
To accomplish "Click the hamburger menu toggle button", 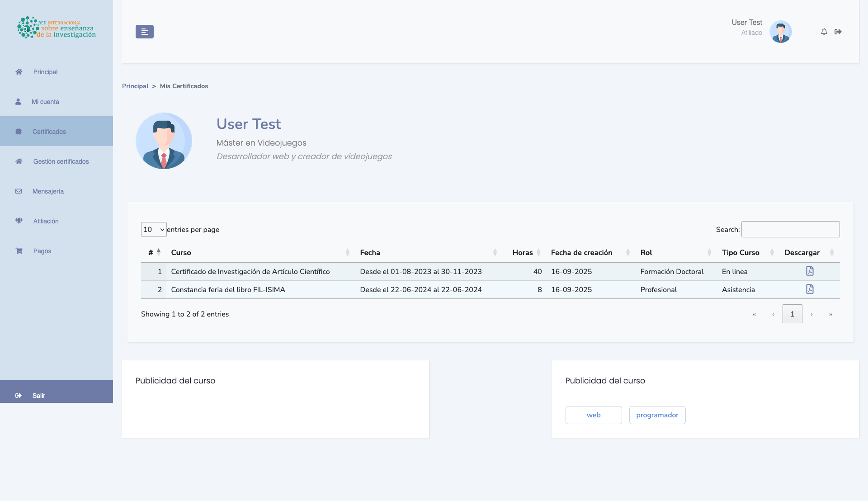I will [x=145, y=32].
